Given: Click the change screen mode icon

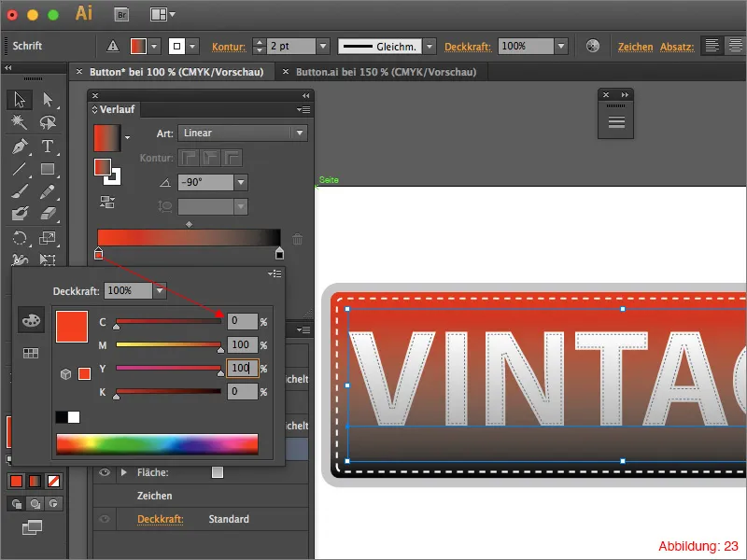Looking at the screenshot, I should 32,527.
